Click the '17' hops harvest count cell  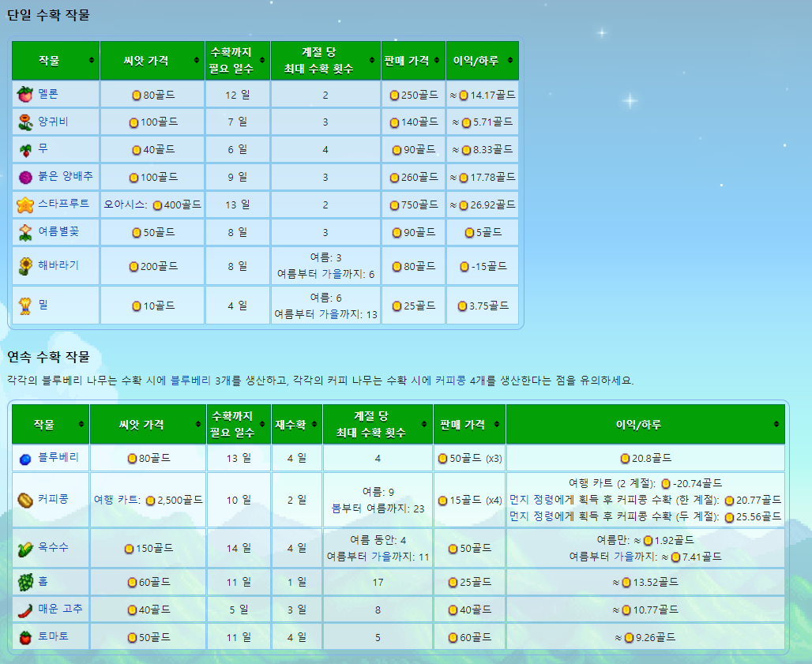[378, 582]
